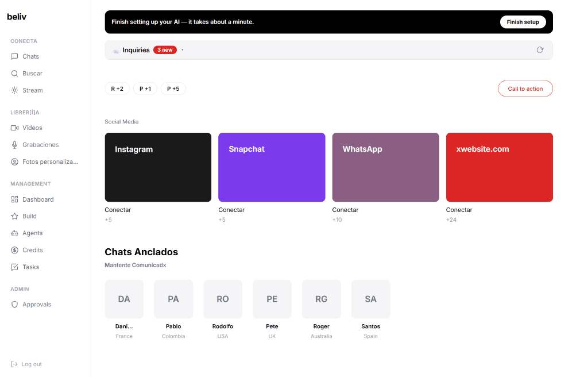Click the Grabaciones microphone icon

(14, 145)
